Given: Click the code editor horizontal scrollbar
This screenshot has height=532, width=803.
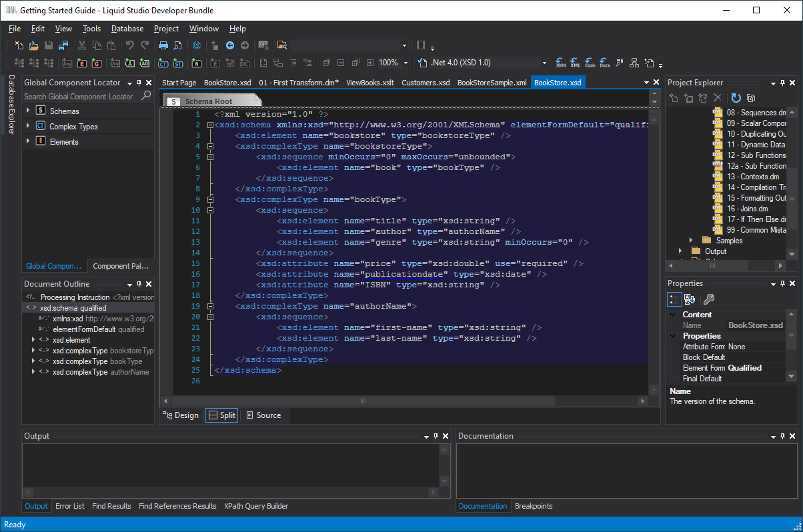Looking at the screenshot, I should pyautogui.click(x=363, y=401).
